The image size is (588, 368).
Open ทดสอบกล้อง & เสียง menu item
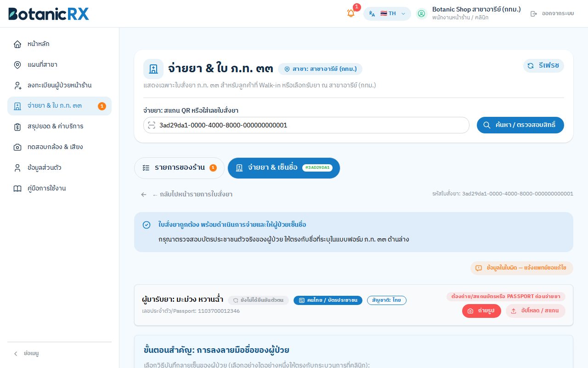[x=59, y=147]
